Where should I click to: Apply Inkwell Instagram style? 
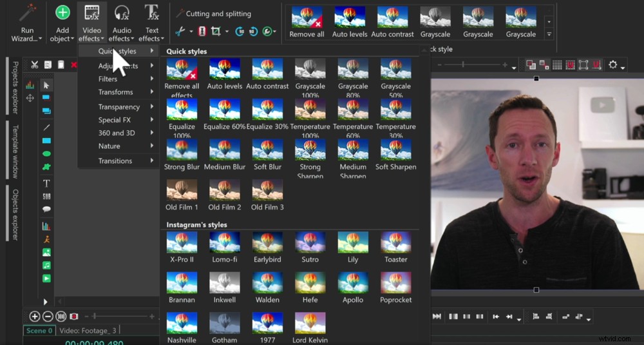coord(225,288)
